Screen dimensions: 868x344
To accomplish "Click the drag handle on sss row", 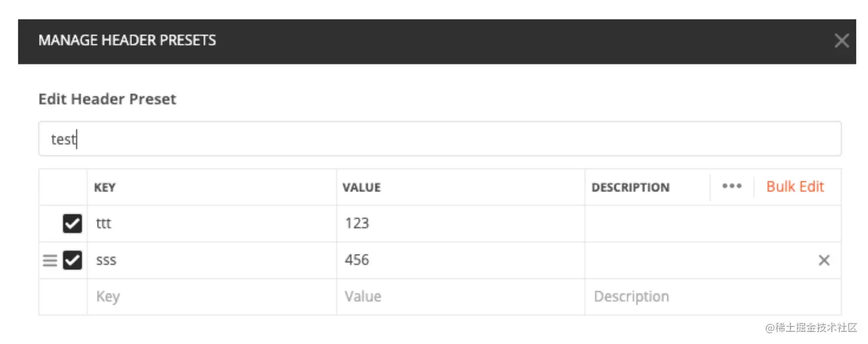I will 51,261.
